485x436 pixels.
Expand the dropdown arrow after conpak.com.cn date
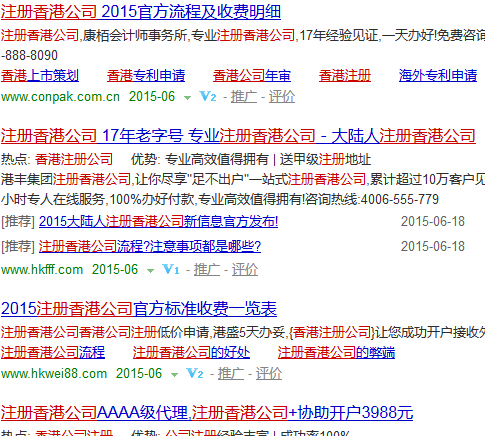click(x=187, y=98)
